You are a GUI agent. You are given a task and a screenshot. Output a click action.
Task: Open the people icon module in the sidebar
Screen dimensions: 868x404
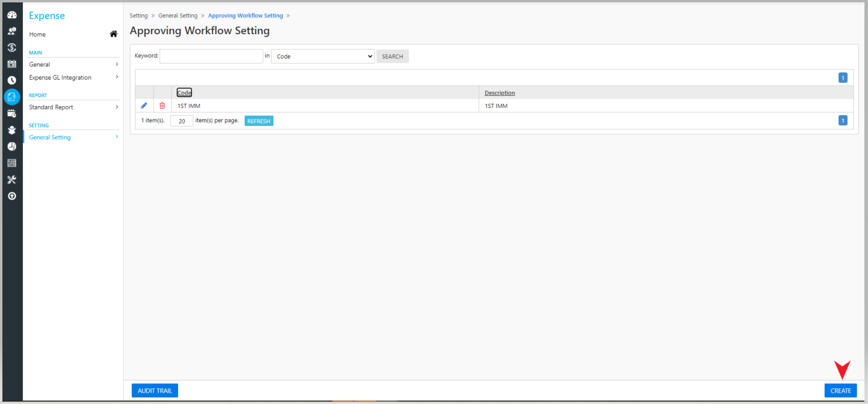pyautogui.click(x=11, y=31)
